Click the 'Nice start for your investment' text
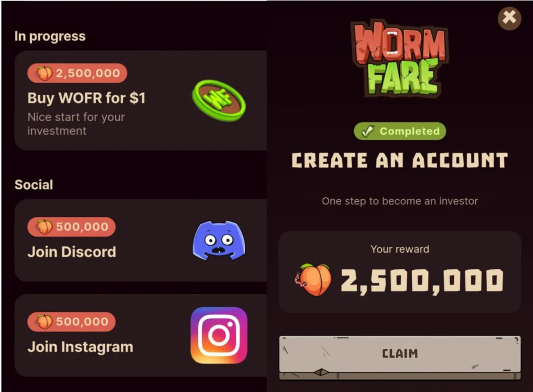533x392 pixels. click(76, 124)
